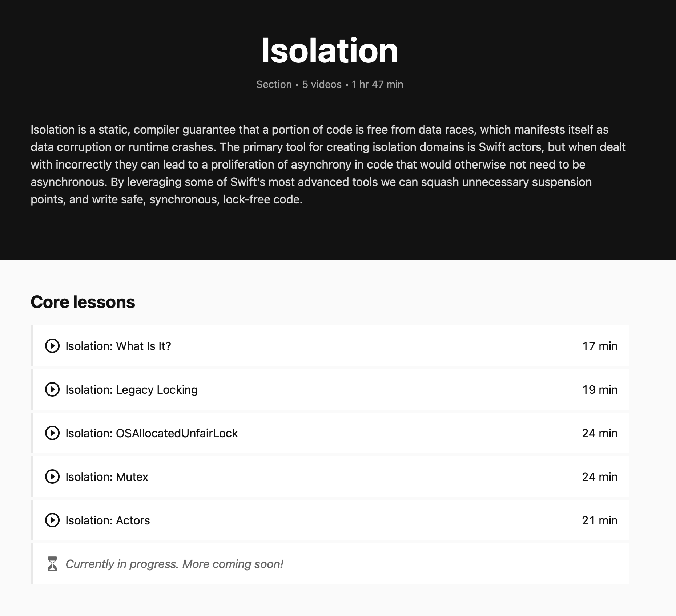Click the 19 min duration label
The width and height of the screenshot is (676, 616).
[600, 390]
